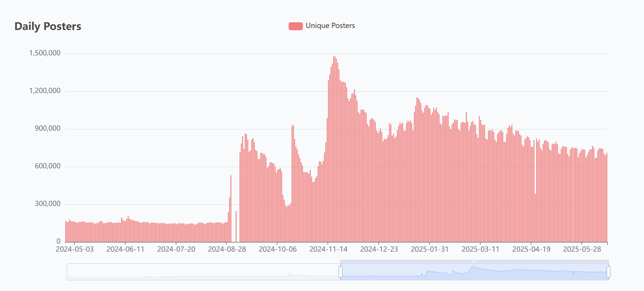
Task: Click the 2025-01-31 x-axis label
Action: click(430, 249)
